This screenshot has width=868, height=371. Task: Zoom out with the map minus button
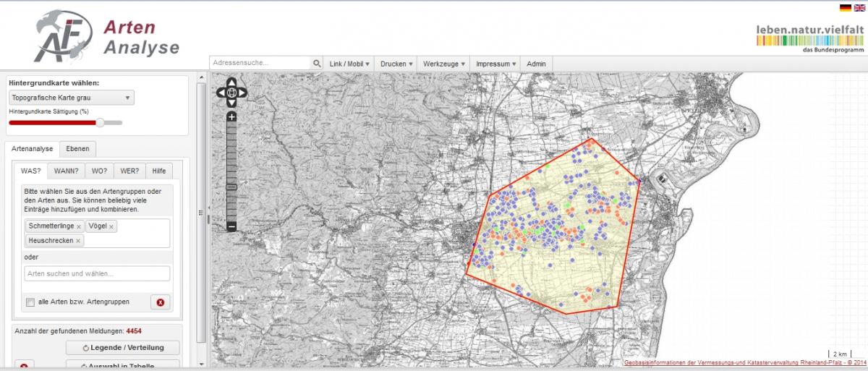coord(231,226)
